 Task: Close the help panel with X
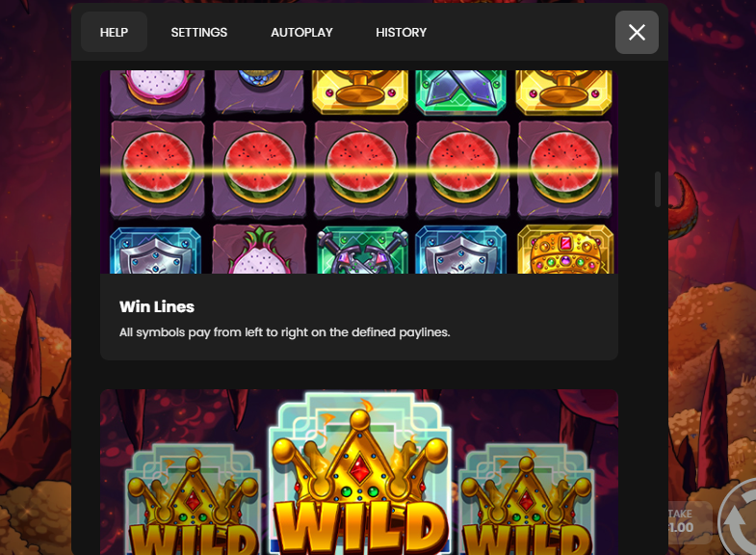pyautogui.click(x=637, y=33)
